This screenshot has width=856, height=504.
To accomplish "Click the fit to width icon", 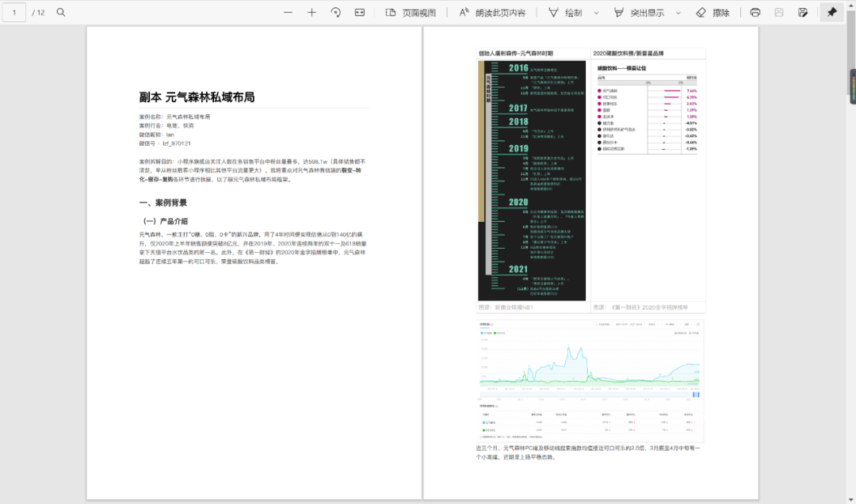I will [x=360, y=12].
